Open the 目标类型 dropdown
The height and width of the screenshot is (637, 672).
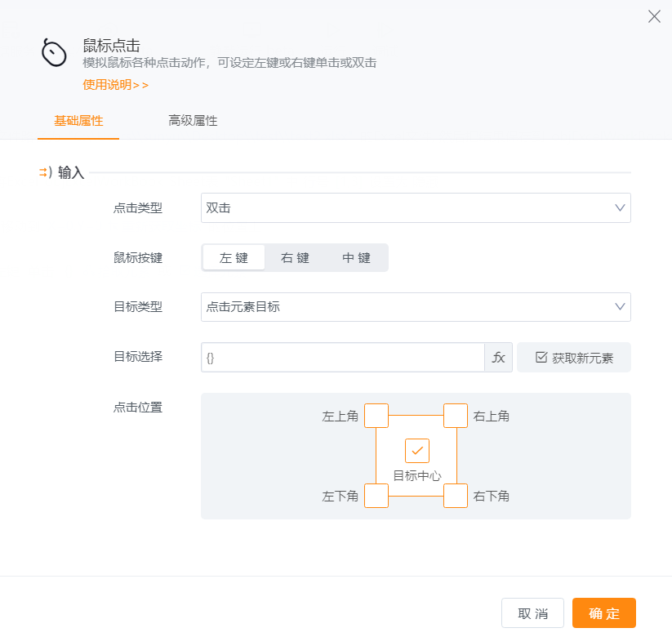coord(416,307)
